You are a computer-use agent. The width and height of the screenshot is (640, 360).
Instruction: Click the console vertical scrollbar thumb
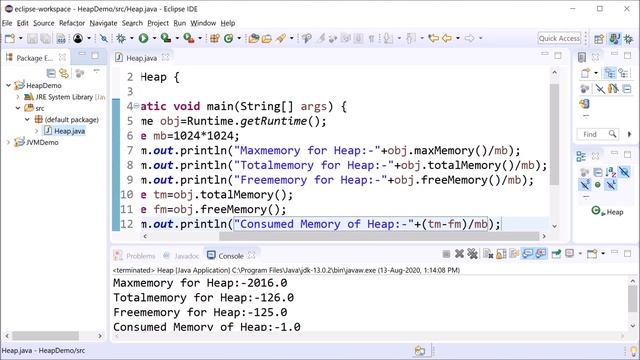pos(632,299)
